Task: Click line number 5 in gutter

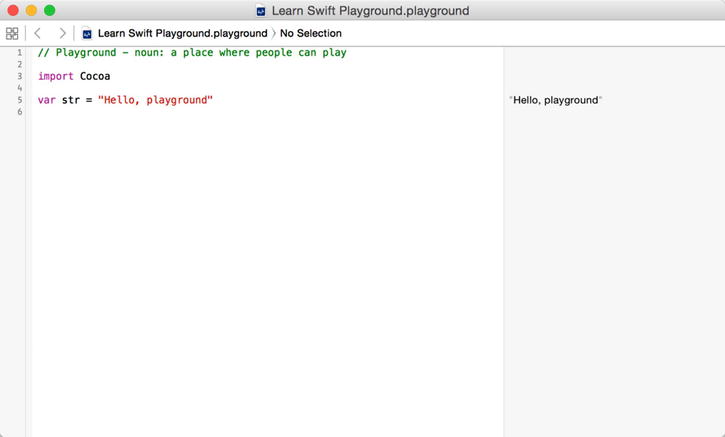Action: point(19,100)
